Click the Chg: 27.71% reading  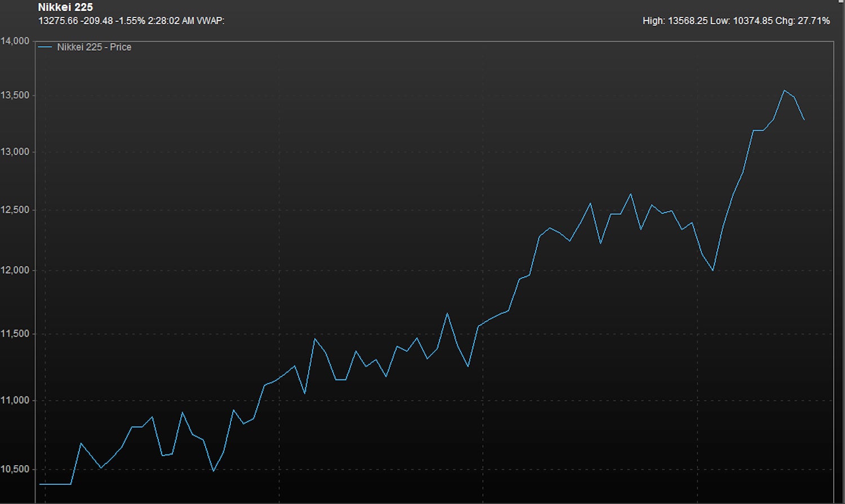[803, 21]
